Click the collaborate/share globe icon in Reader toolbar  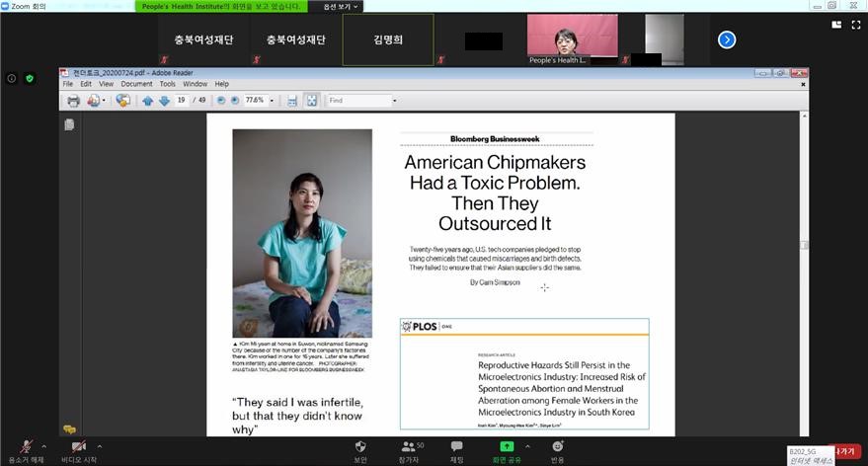tap(122, 100)
